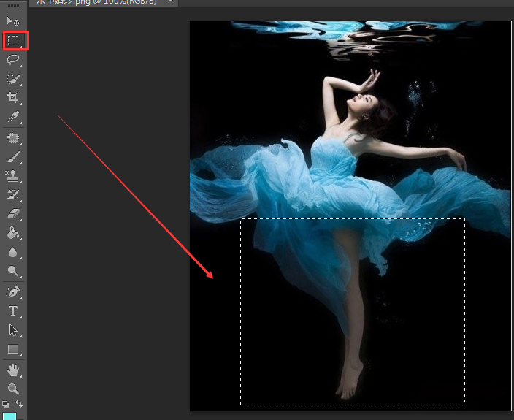This screenshot has width=514, height=420.
Task: Select the Rectangle shape tool
Action: [x=13, y=349]
